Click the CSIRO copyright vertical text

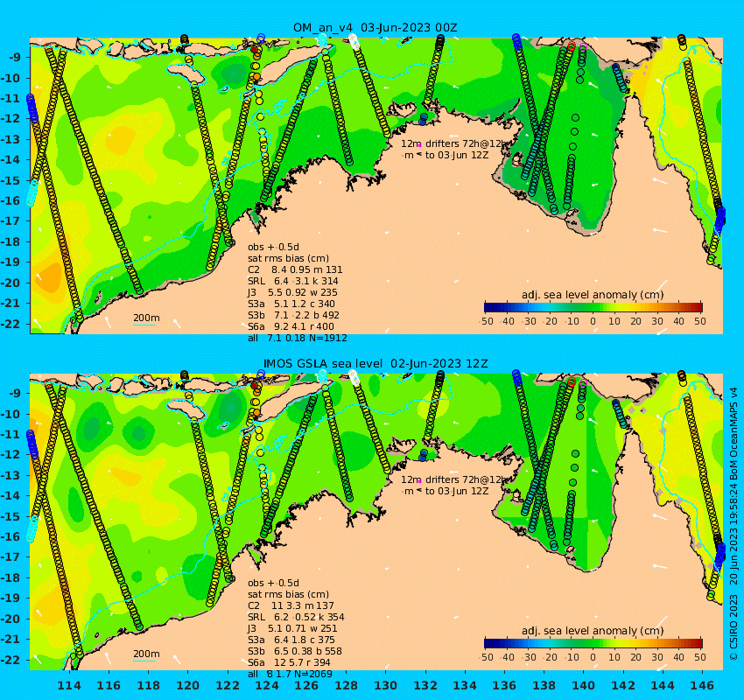pyautogui.click(x=733, y=524)
